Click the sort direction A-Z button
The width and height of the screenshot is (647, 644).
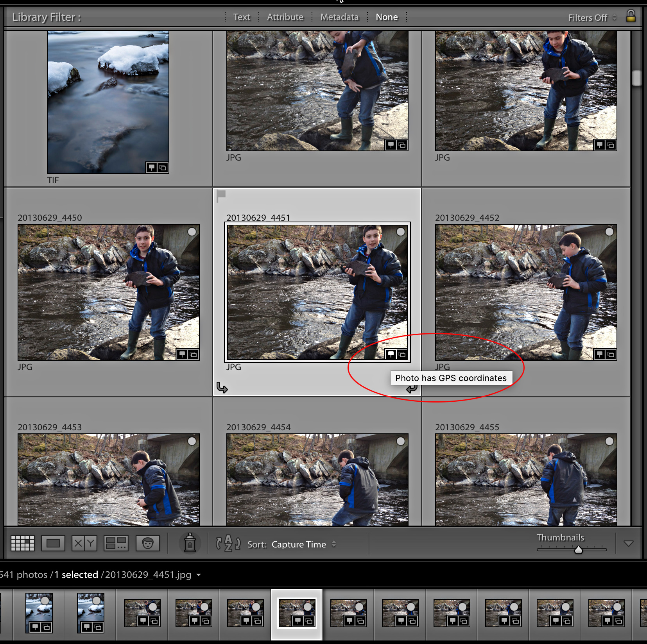[x=228, y=543]
